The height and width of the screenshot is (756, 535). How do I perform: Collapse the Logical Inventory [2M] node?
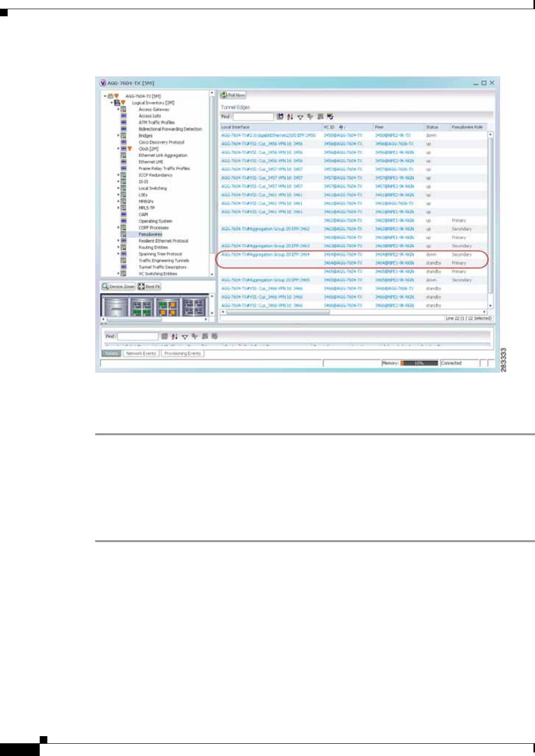112,103
